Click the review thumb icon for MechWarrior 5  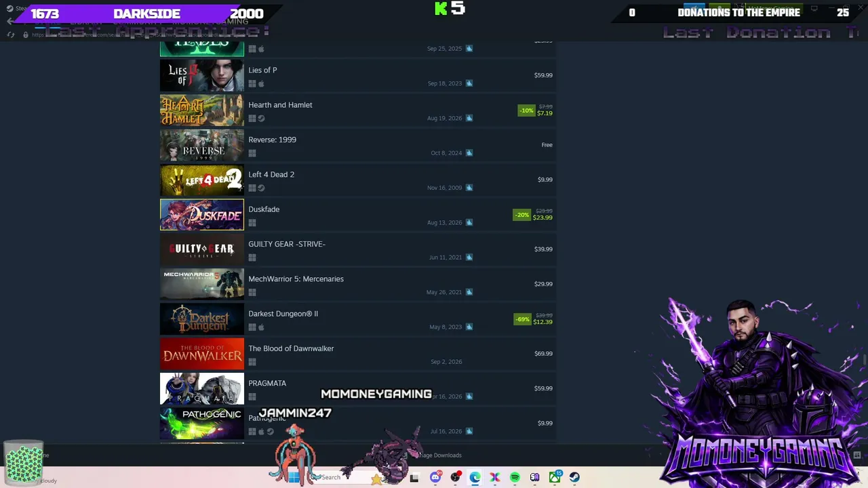point(469,292)
